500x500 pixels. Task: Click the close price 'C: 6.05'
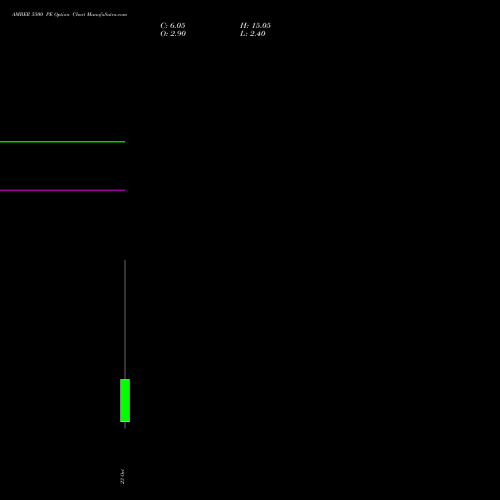click(173, 26)
